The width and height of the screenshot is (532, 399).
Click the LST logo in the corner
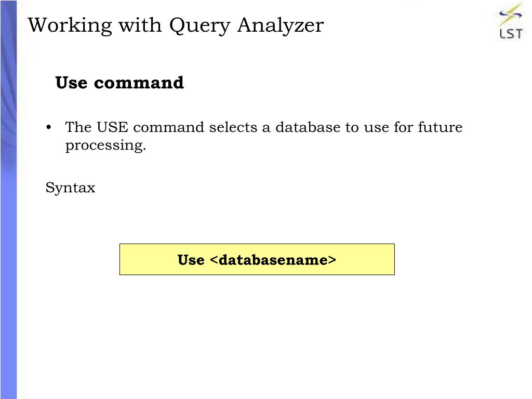(511, 21)
